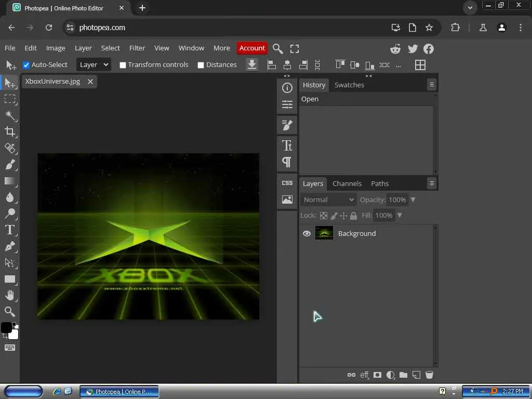The width and height of the screenshot is (532, 399).
Task: Select the Hand tool
Action: [10, 295]
